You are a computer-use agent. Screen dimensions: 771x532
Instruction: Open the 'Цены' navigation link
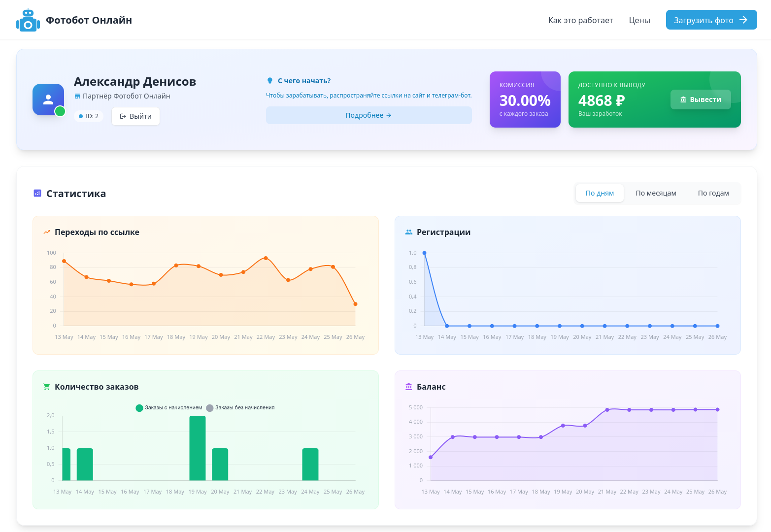coord(639,20)
